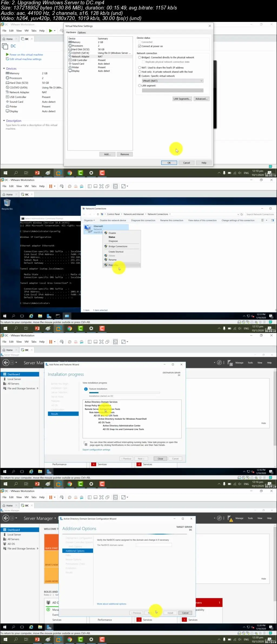Click the Up arrow in Network Connections address bar

click(98, 214)
